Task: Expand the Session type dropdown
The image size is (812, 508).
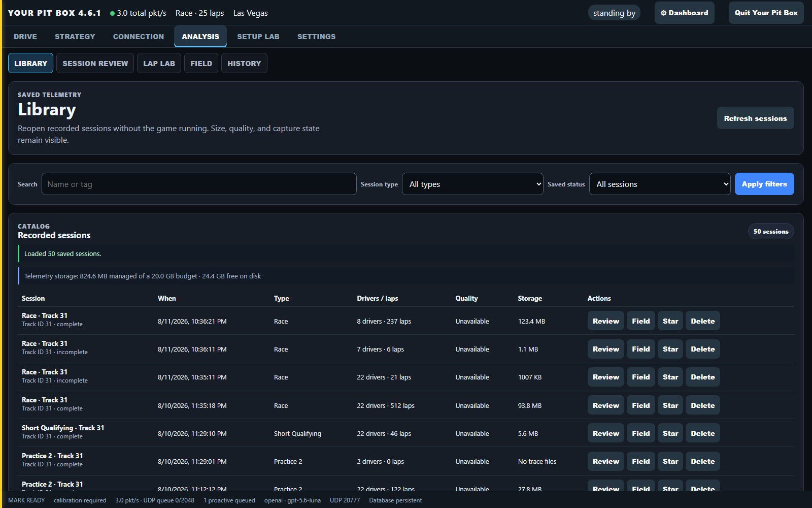Action: [472, 184]
